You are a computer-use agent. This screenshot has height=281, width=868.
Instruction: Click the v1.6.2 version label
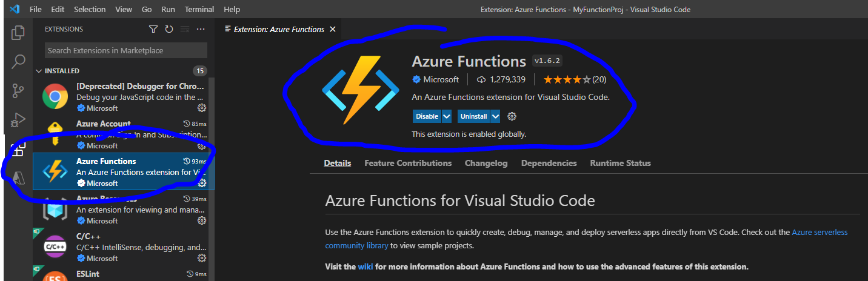coord(547,61)
